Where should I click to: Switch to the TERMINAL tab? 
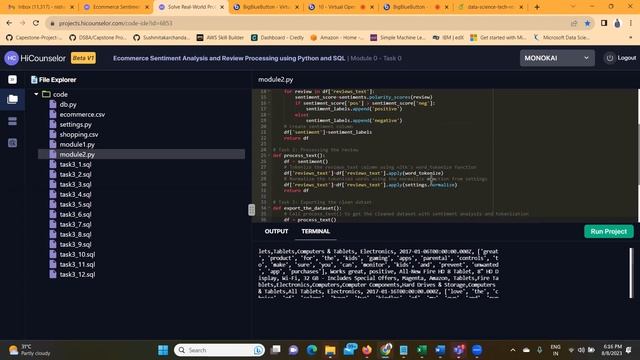[x=316, y=231]
